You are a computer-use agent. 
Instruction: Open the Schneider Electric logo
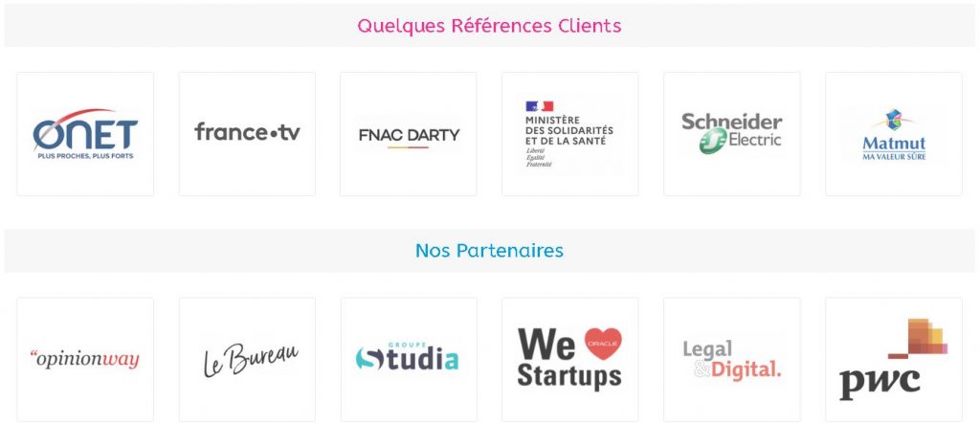coord(731,133)
